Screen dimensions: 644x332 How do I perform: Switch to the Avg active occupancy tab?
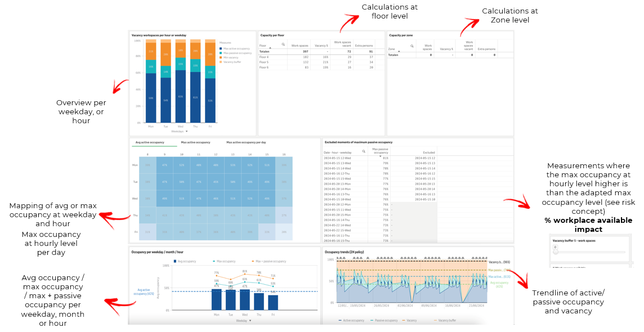(x=150, y=142)
